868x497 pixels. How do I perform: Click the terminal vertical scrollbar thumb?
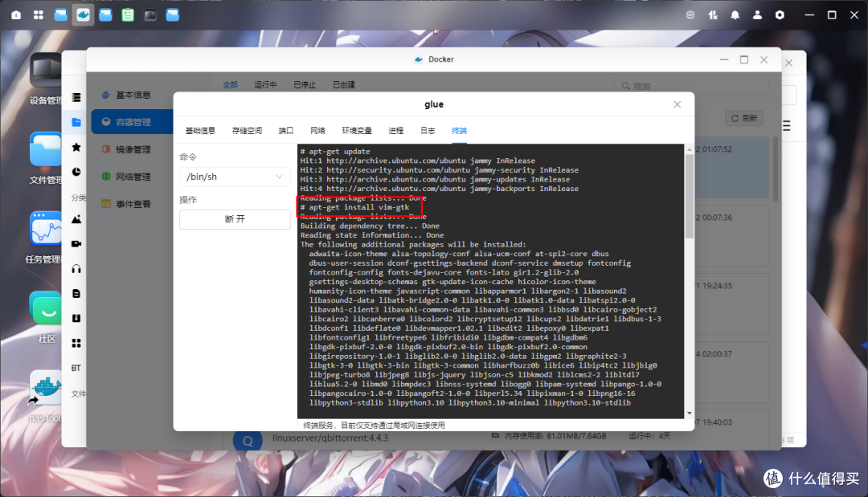690,196
